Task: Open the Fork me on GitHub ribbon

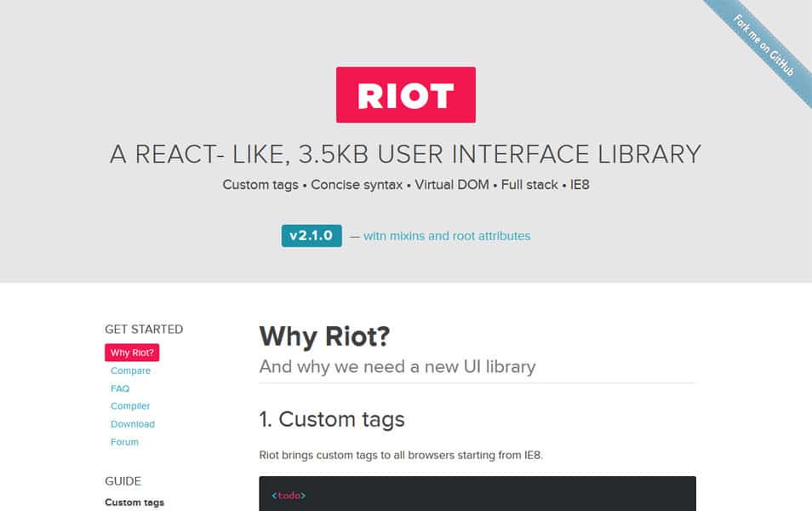Action: [763, 46]
